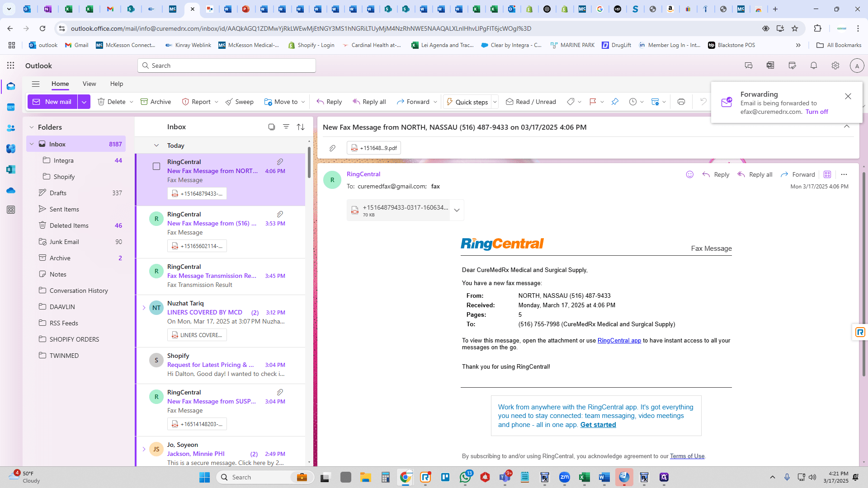Switch to the View ribbon tab
Screen dimensions: 868x488
(89, 84)
